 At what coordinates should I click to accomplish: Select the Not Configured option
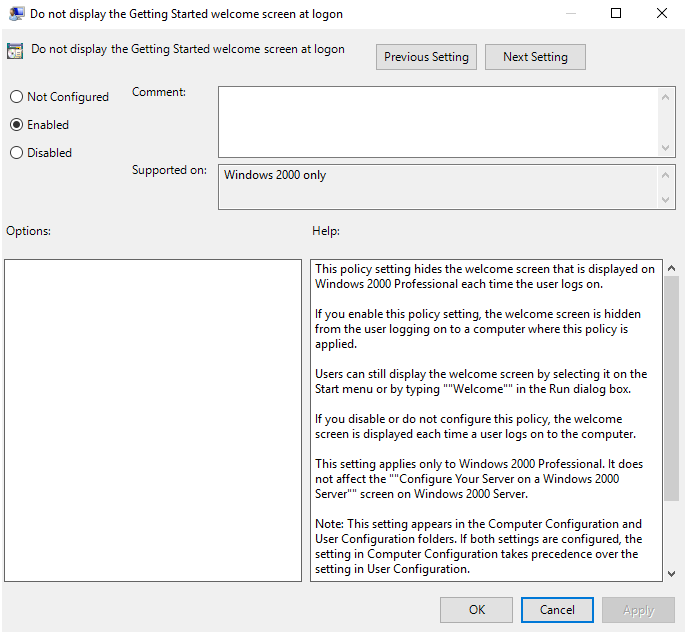tap(16, 97)
